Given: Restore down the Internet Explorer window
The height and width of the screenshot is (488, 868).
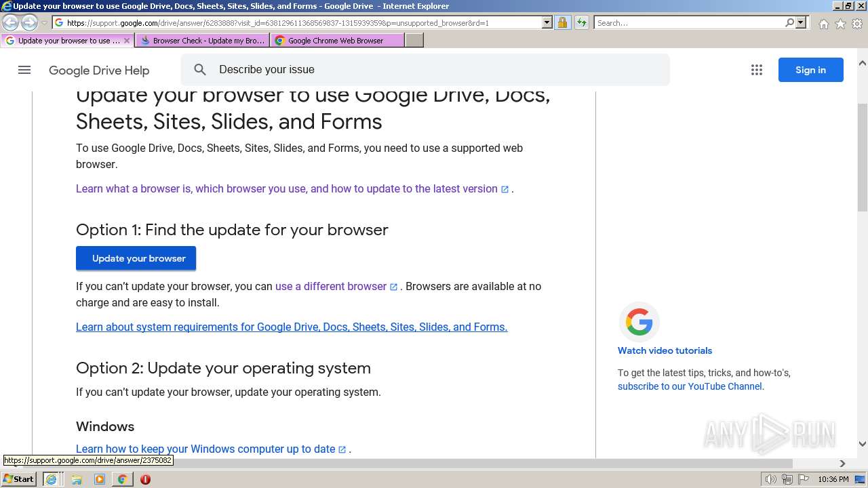Looking at the screenshot, I should 848,6.
